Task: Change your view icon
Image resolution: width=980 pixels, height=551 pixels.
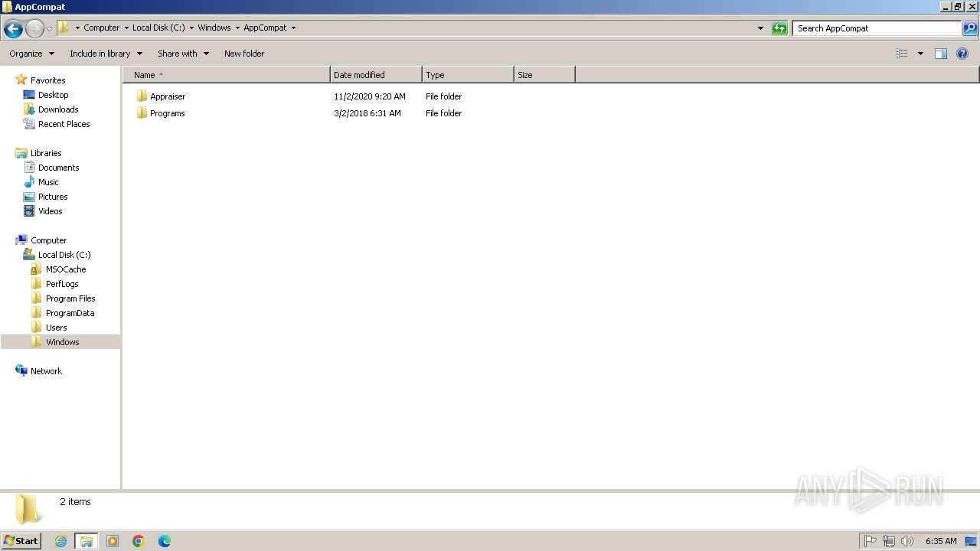Action: pos(902,54)
